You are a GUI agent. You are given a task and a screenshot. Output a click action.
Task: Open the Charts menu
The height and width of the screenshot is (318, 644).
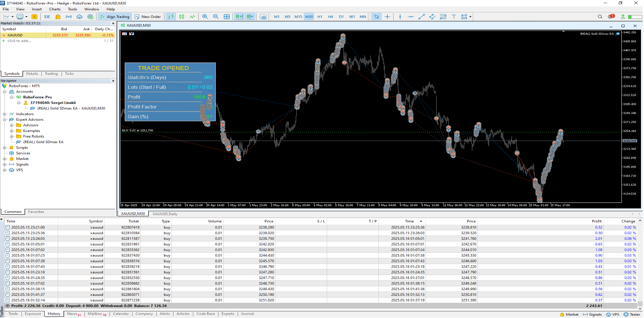(x=55, y=9)
